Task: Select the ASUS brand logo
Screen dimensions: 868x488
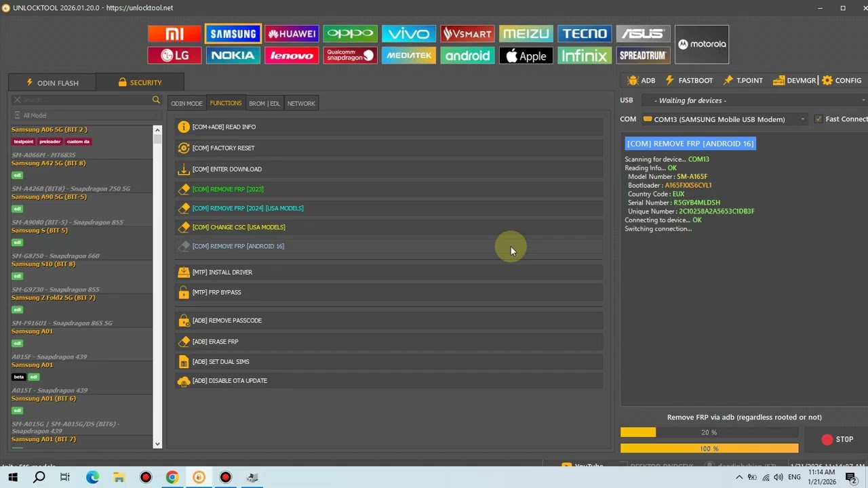Action: [643, 34]
